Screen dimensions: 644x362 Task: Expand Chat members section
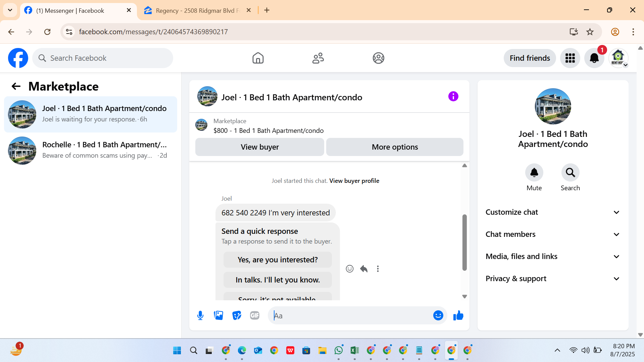click(x=553, y=235)
